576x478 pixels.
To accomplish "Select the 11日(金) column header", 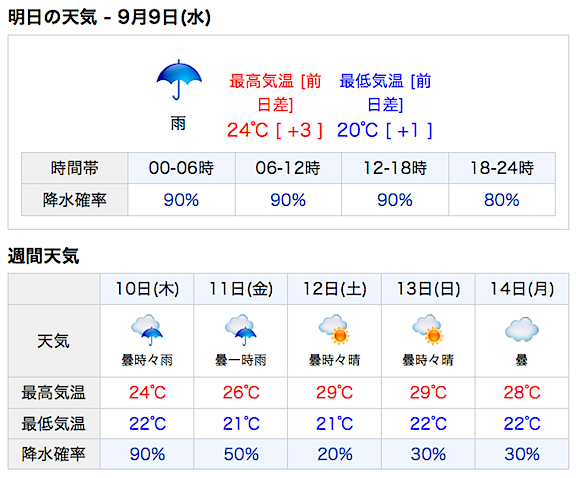I will [241, 289].
